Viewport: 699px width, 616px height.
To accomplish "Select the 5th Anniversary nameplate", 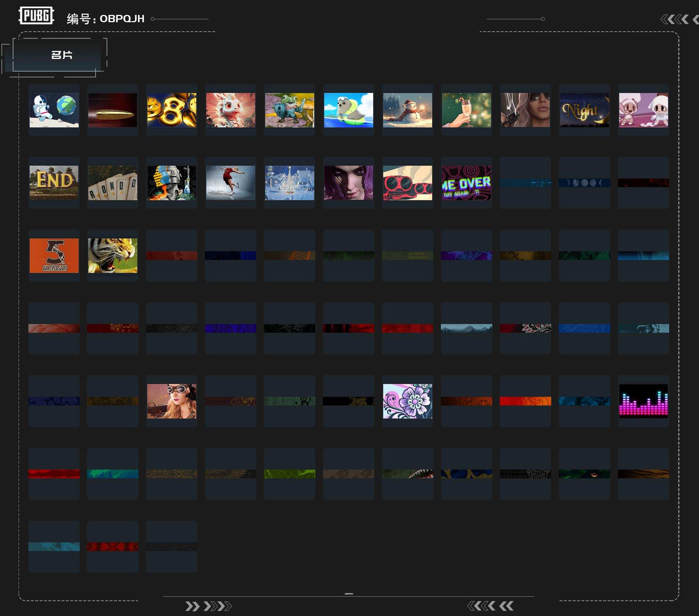I will point(54,255).
